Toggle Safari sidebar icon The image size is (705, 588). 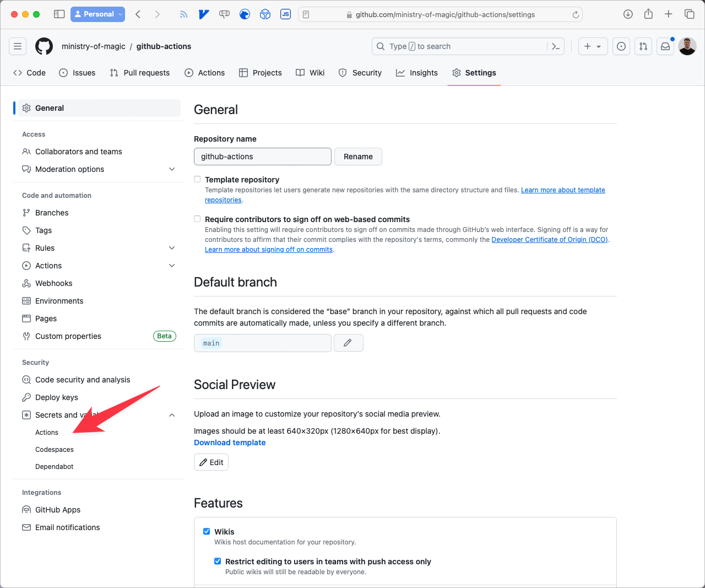[x=59, y=14]
